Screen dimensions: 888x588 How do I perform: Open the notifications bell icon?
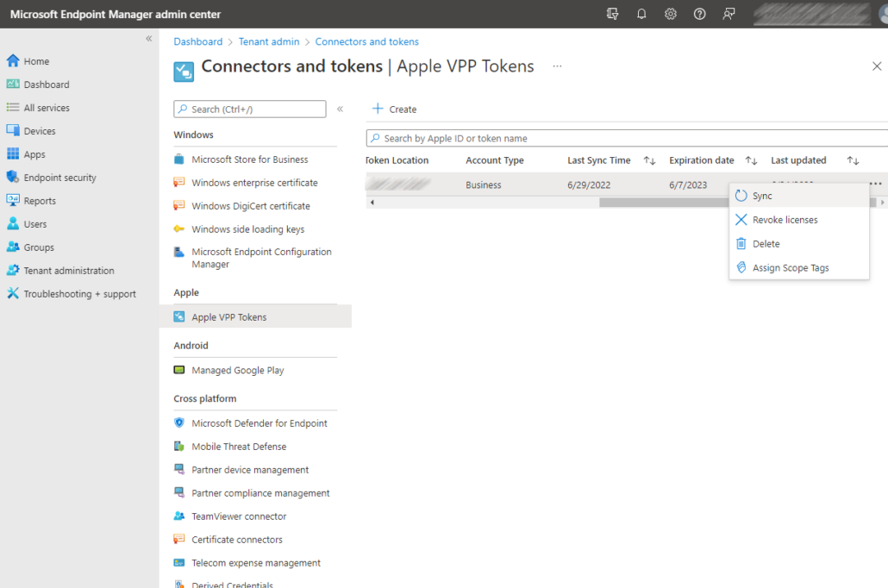click(x=641, y=14)
